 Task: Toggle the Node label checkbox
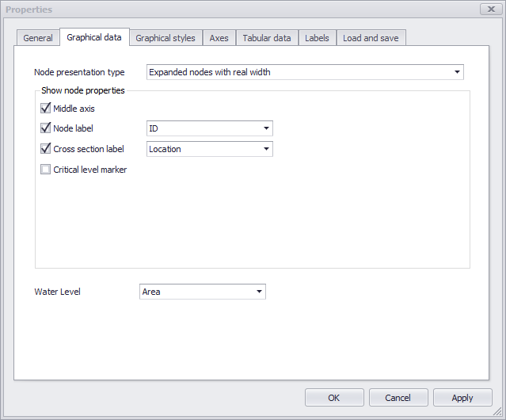(x=45, y=128)
